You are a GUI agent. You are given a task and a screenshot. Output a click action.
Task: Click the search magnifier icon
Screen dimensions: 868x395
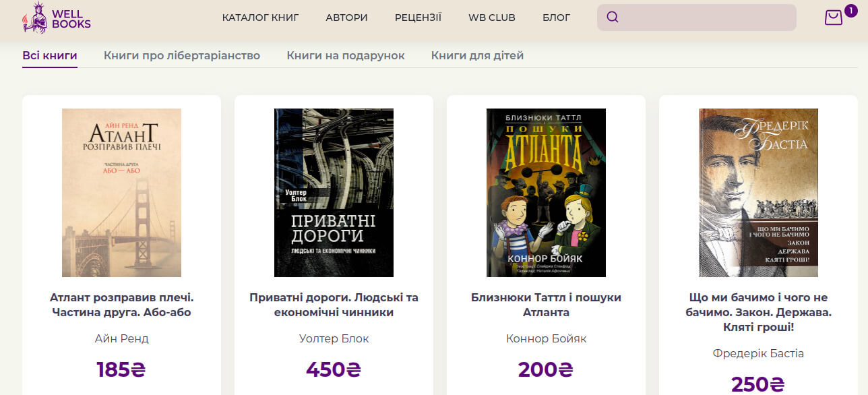613,18
